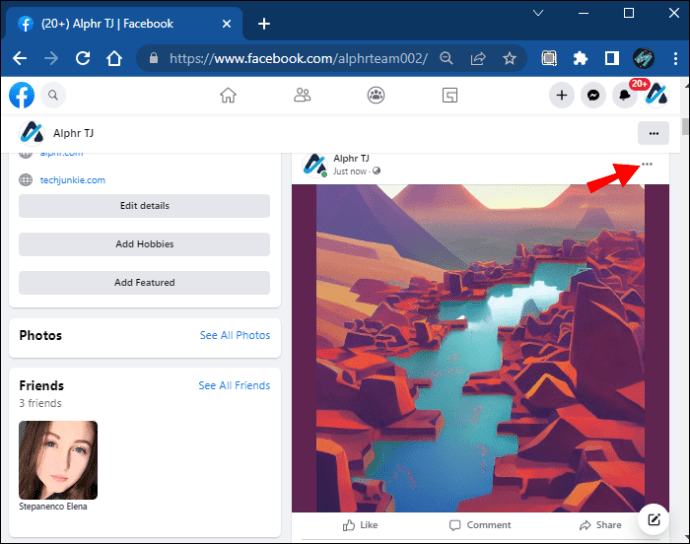This screenshot has width=690, height=544.
Task: Click the Add Featured button
Action: pyautogui.click(x=144, y=283)
